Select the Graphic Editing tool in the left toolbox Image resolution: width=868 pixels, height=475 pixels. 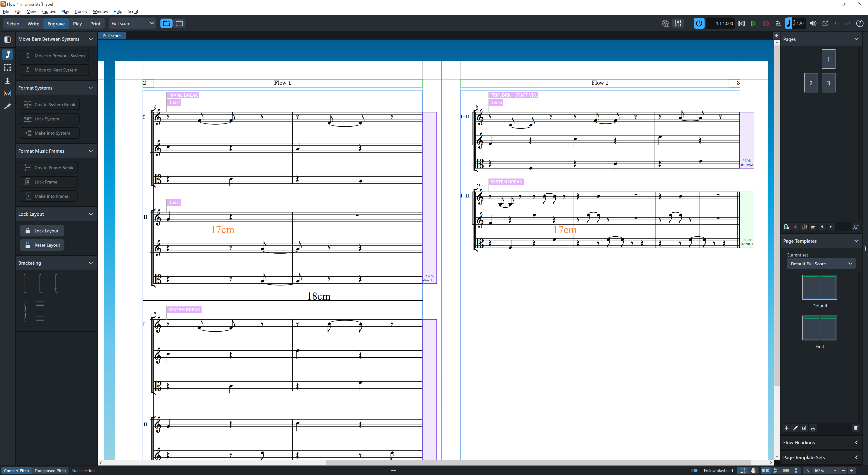click(7, 54)
